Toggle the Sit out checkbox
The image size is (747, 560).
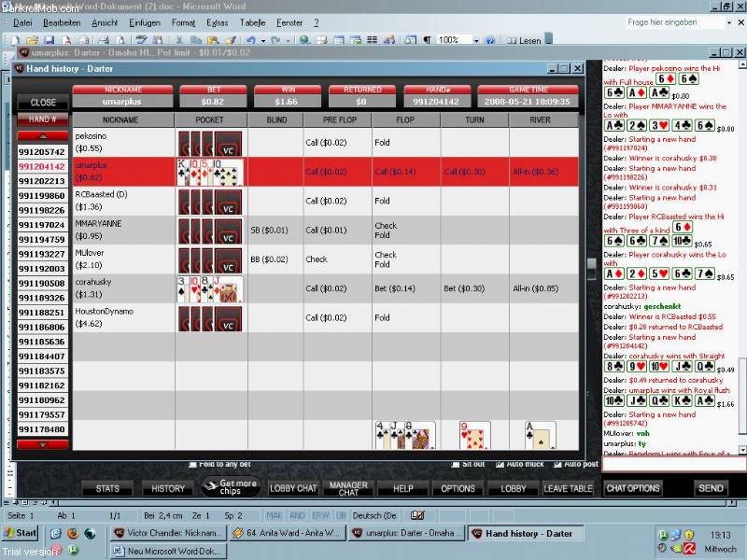456,464
